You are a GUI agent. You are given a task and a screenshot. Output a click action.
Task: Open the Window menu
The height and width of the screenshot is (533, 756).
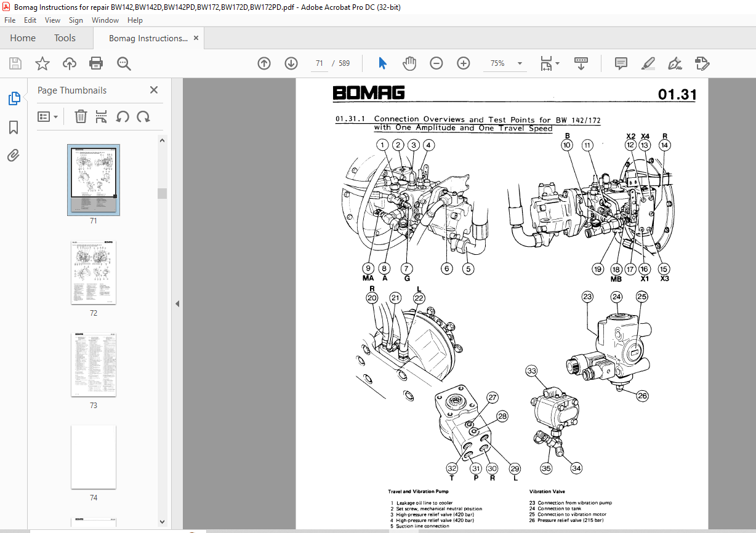(105, 20)
